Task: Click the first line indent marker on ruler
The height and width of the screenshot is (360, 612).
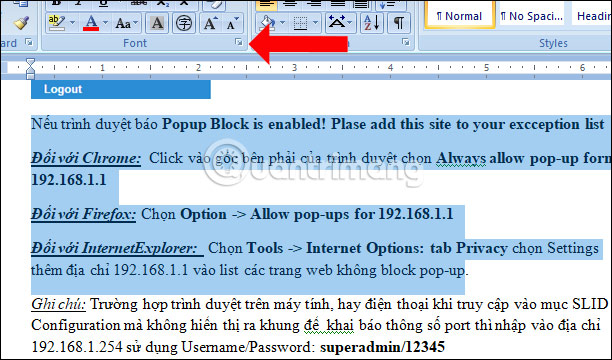Action: pyautogui.click(x=30, y=62)
